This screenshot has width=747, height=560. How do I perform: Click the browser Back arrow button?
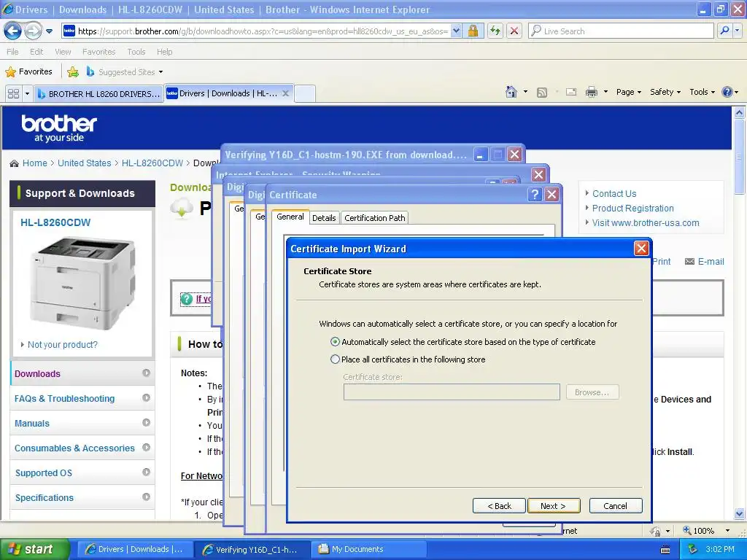pos(12,31)
